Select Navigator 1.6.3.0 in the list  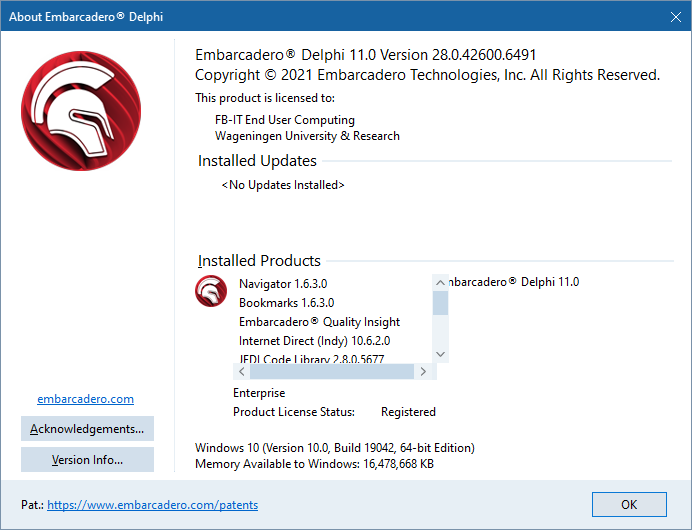283,284
